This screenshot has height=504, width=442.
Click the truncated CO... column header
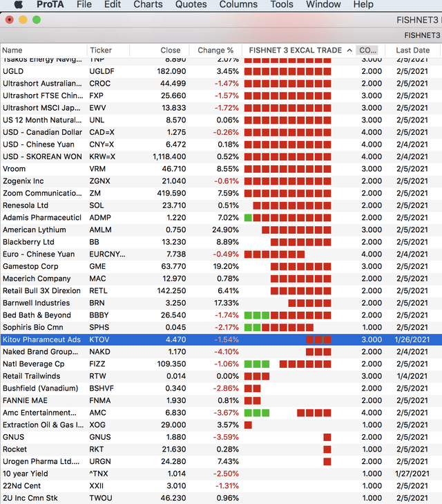(367, 50)
